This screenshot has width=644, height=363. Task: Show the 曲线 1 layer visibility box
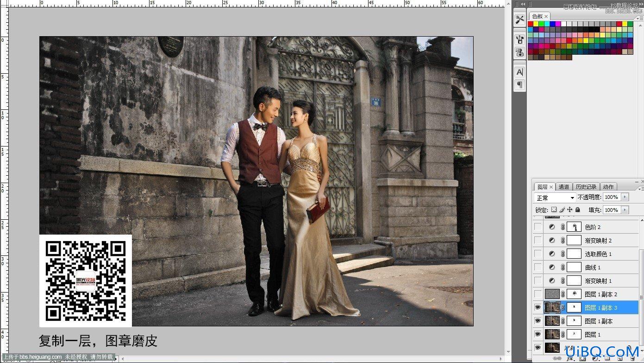538,267
